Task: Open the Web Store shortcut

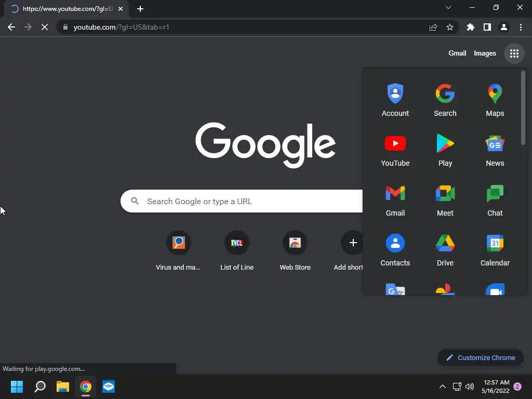Action: [295, 250]
